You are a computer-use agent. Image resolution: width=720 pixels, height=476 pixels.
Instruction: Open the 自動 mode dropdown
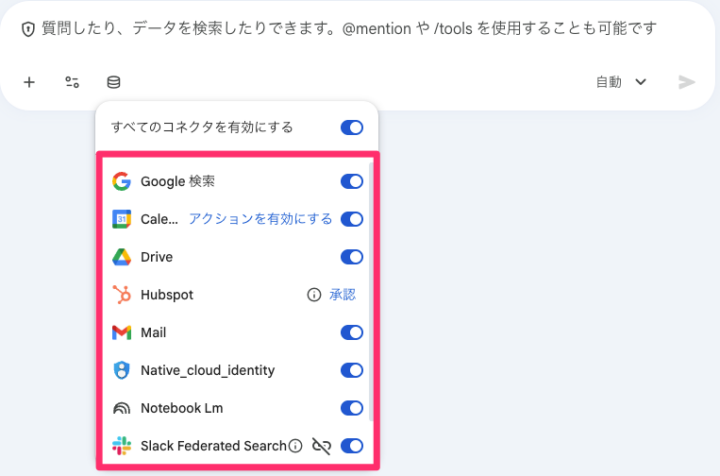(x=621, y=82)
